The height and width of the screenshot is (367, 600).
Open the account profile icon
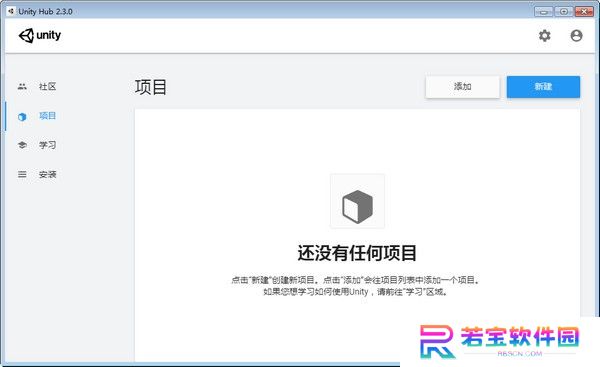tap(576, 36)
